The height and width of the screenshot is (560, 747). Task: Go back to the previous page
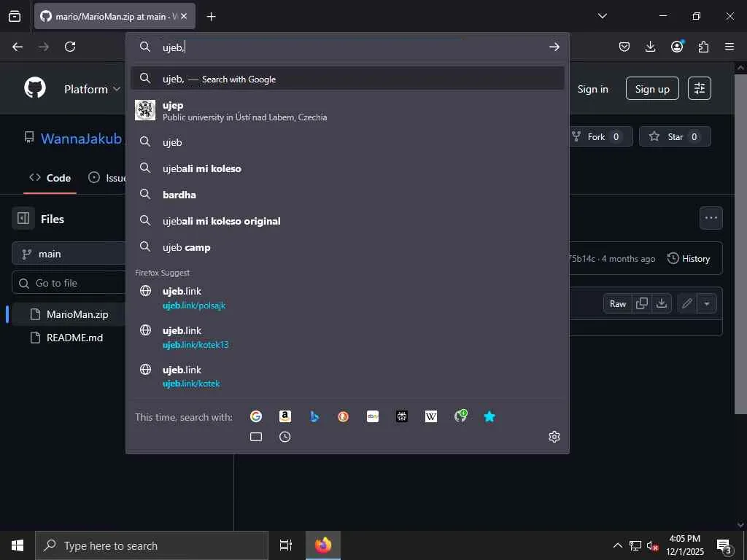pyautogui.click(x=18, y=47)
